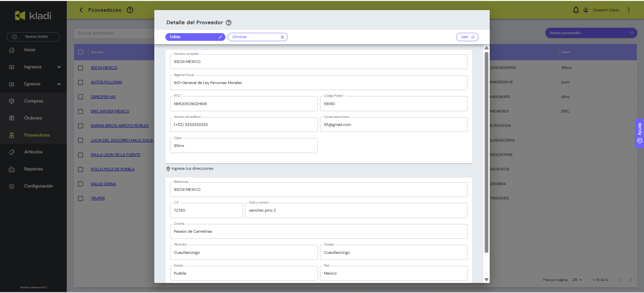Click the dialog scroll up arrow
Viewport: 644px width, 293px height.
coord(486,48)
